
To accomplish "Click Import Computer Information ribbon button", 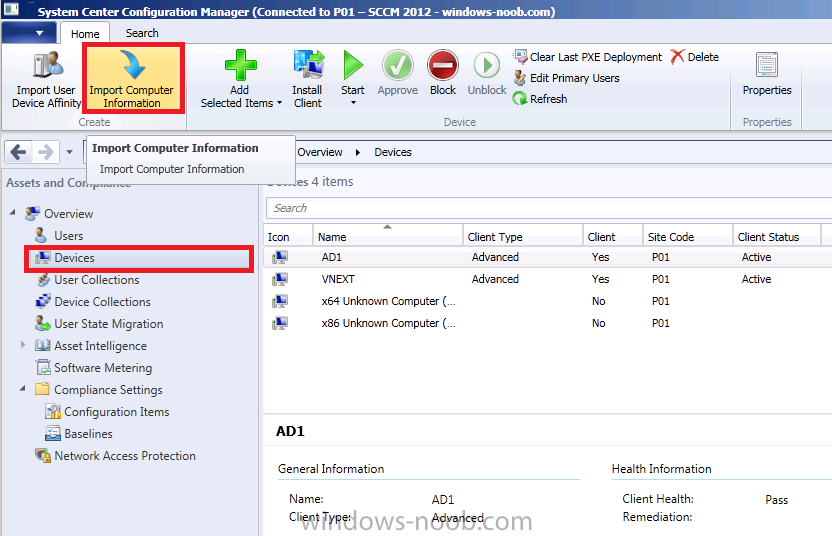I will point(133,79).
